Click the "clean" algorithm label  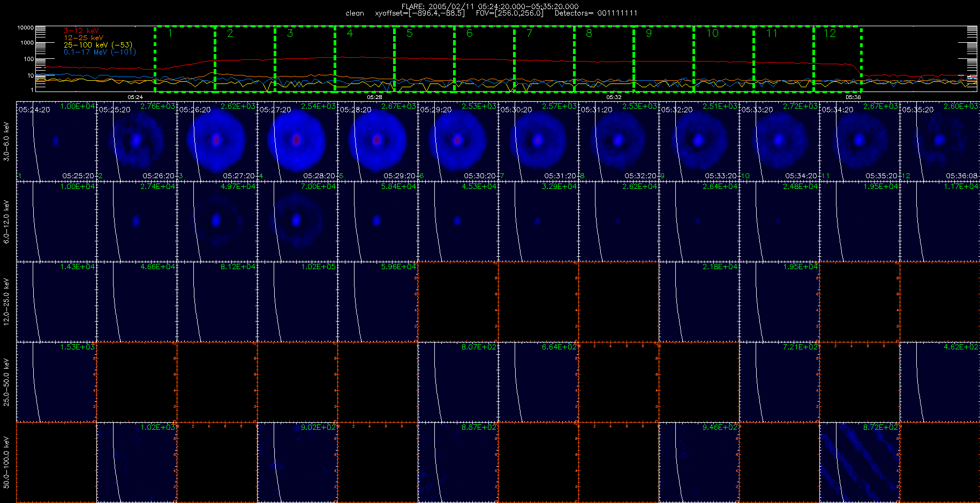pos(355,13)
